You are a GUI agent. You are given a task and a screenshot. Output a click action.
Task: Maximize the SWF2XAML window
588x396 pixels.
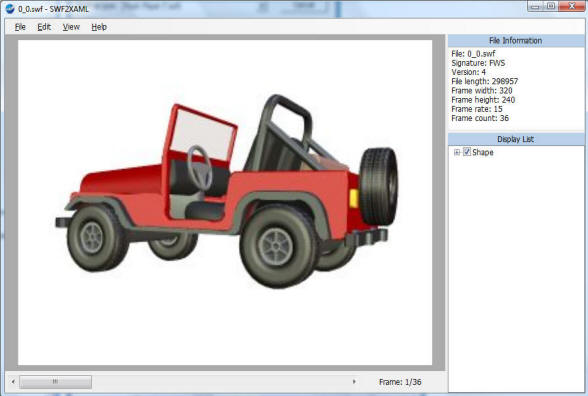[550, 6]
